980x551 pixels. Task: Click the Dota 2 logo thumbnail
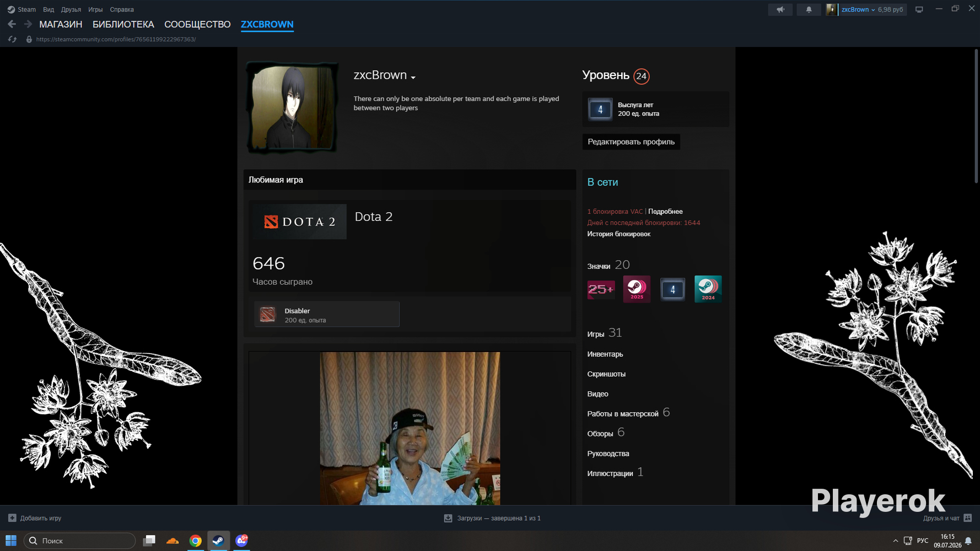tap(300, 222)
